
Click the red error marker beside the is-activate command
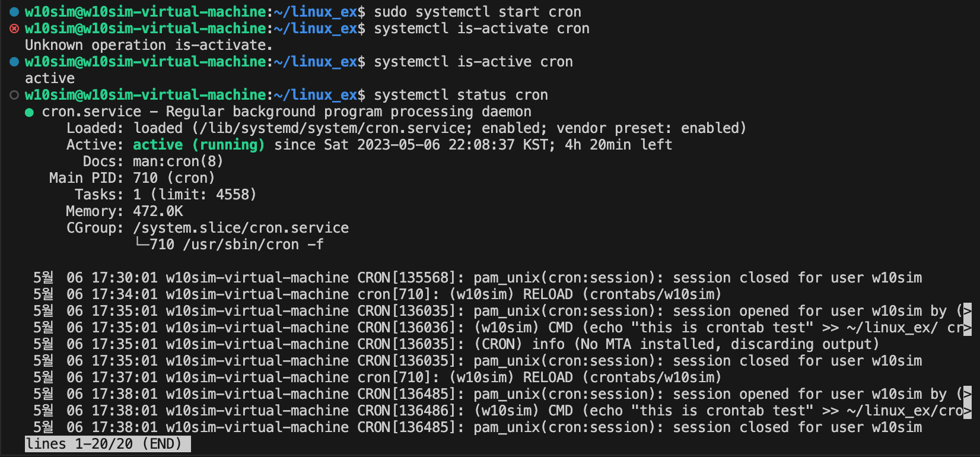14,28
